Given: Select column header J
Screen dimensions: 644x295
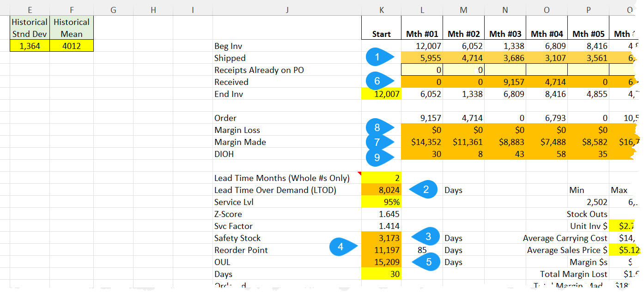Looking at the screenshot, I should 287,9.
